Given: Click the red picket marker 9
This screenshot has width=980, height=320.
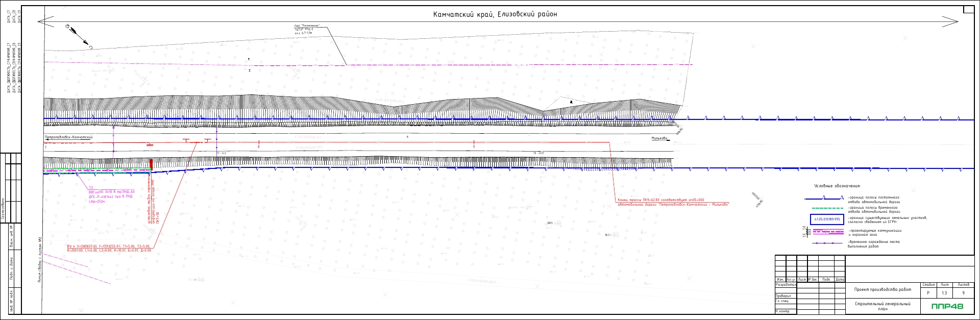Looking at the screenshot, I should (x=474, y=143).
